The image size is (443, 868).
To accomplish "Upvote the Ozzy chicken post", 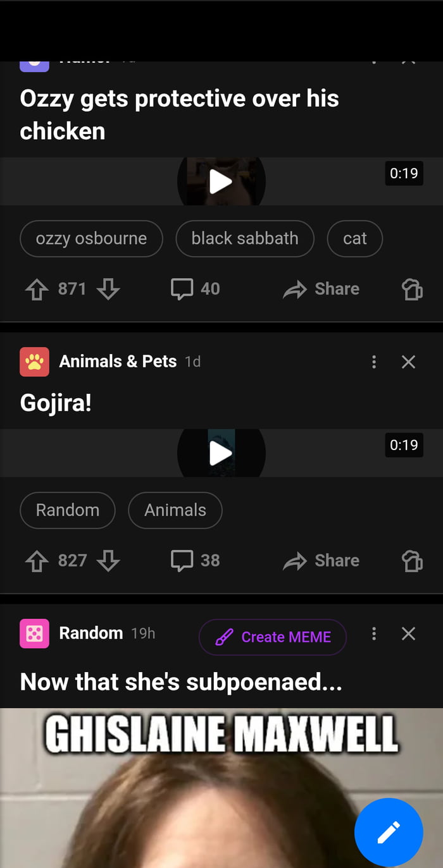I will pyautogui.click(x=36, y=290).
